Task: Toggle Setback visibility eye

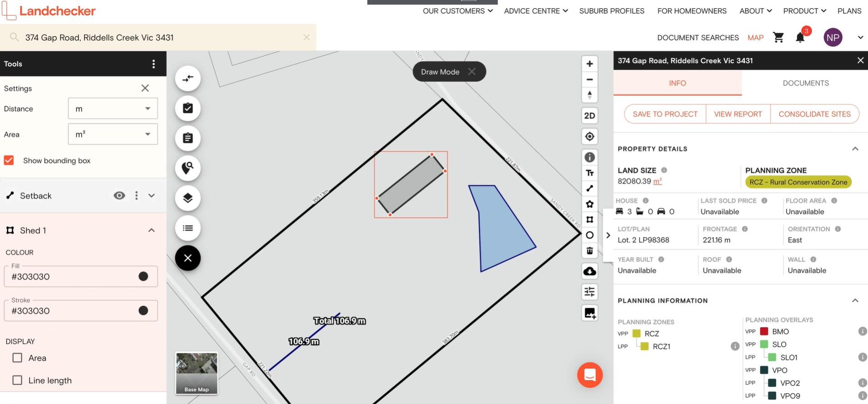Action: point(119,196)
